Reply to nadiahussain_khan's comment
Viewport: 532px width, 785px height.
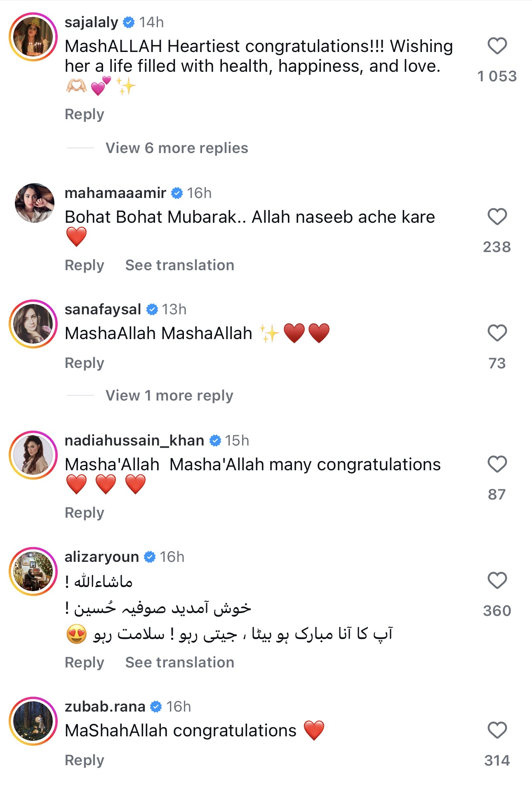(84, 512)
